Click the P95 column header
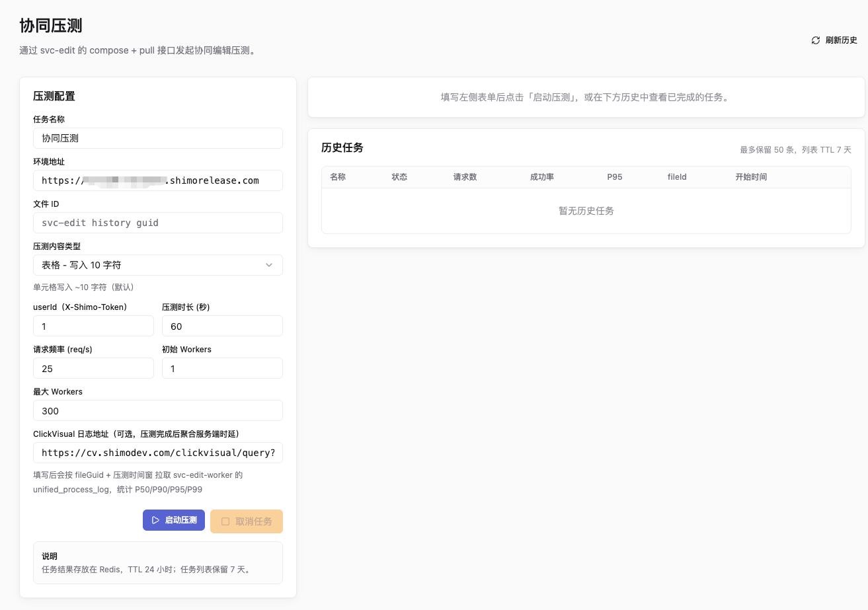 tap(615, 177)
